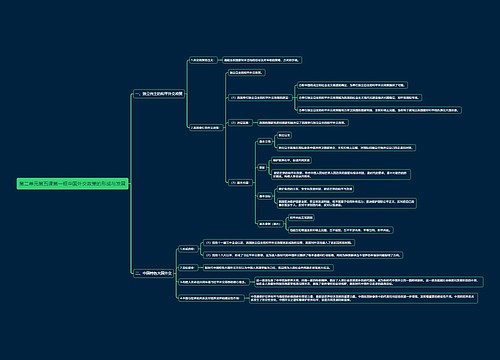
Task: Select the description node beside '(2) 决定因素'
Action: [303, 123]
